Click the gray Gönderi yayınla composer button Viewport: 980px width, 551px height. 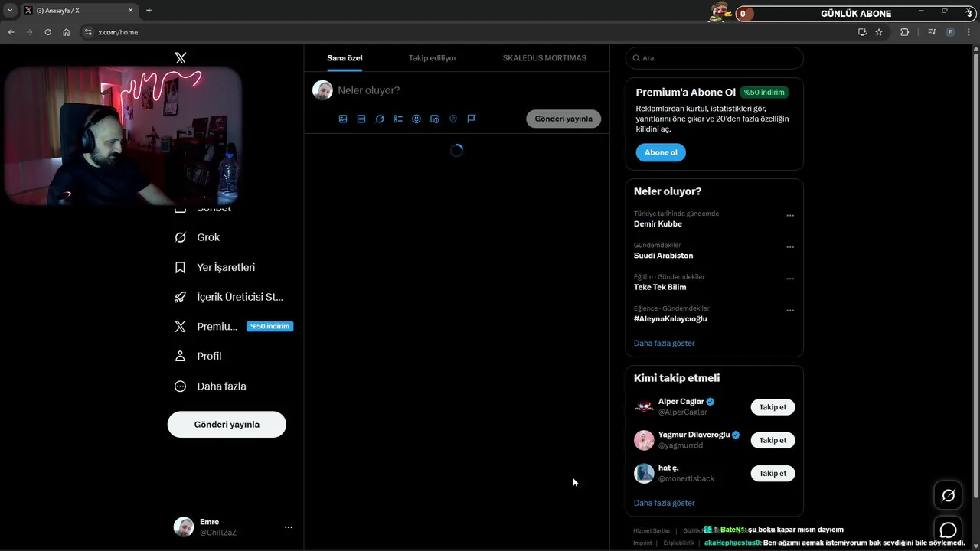pos(563,119)
